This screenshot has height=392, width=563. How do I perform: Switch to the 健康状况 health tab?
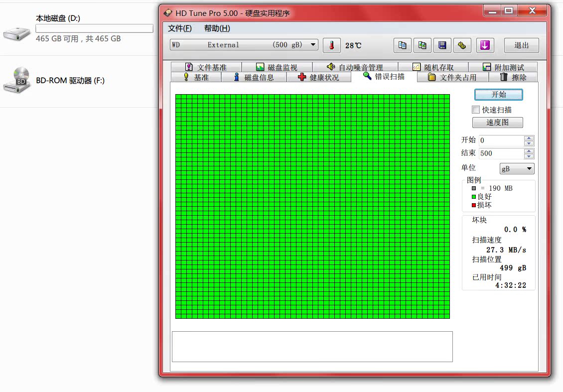point(318,77)
